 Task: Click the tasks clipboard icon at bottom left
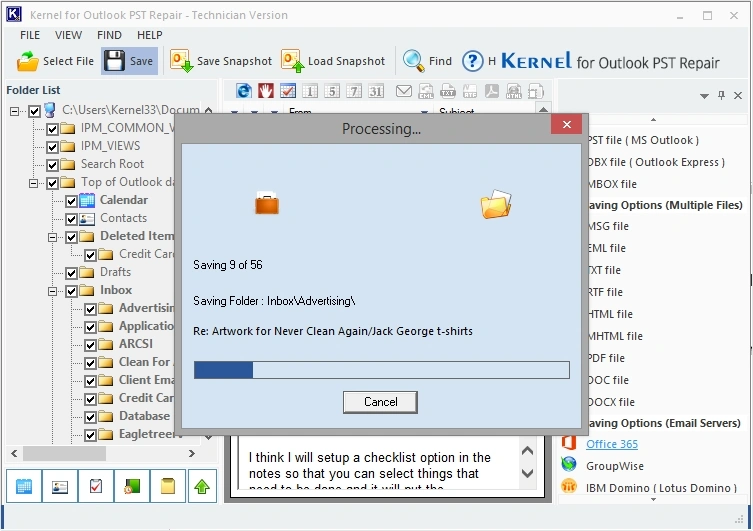96,486
